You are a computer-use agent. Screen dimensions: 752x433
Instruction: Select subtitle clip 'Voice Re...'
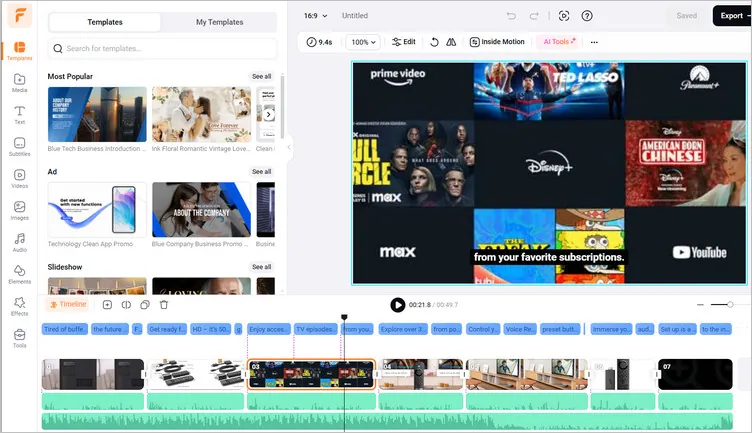click(520, 329)
